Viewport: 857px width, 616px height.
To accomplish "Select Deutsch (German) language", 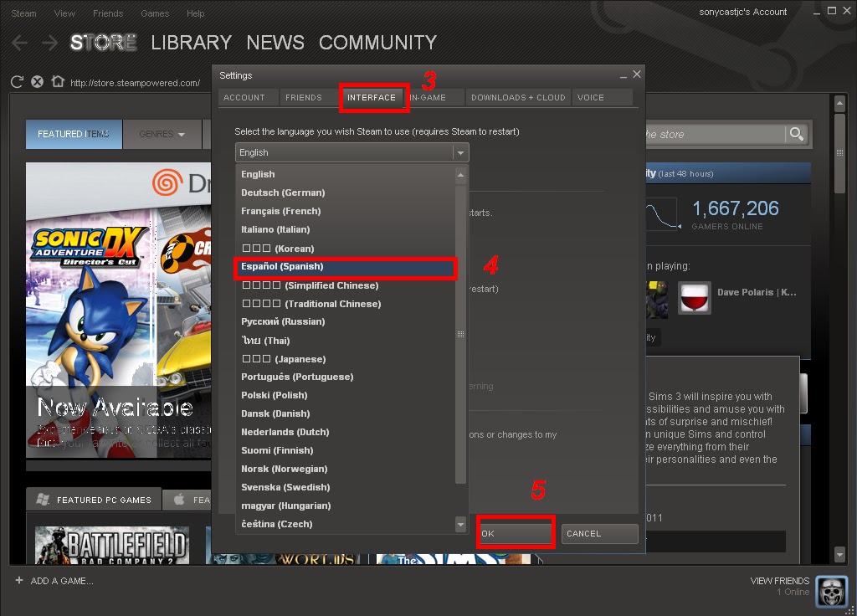I will pos(345,192).
